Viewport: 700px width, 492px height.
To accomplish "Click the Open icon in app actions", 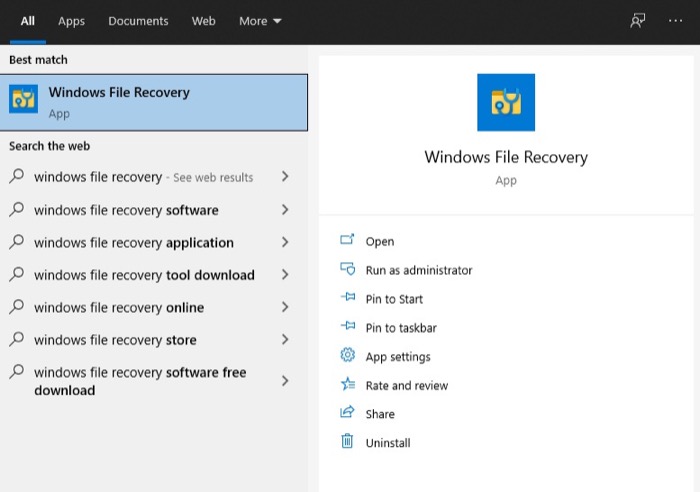I will click(347, 240).
